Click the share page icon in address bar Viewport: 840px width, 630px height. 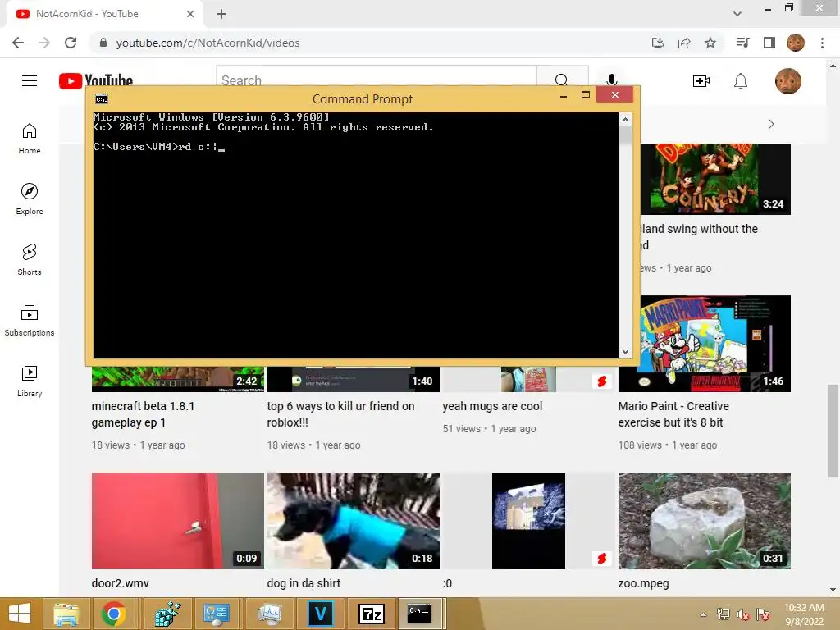click(684, 43)
